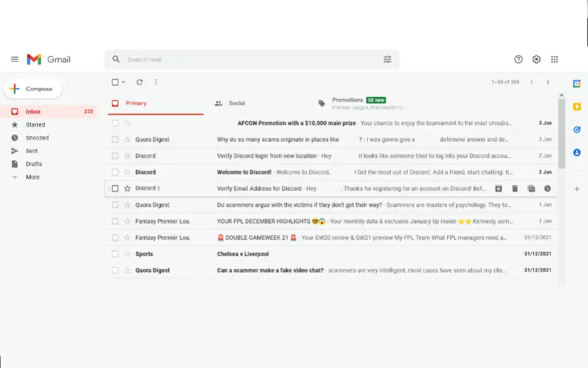Star the DOUBLE GAMEWEEK 21 email
Image resolution: width=588 pixels, height=368 pixels.
coord(128,237)
